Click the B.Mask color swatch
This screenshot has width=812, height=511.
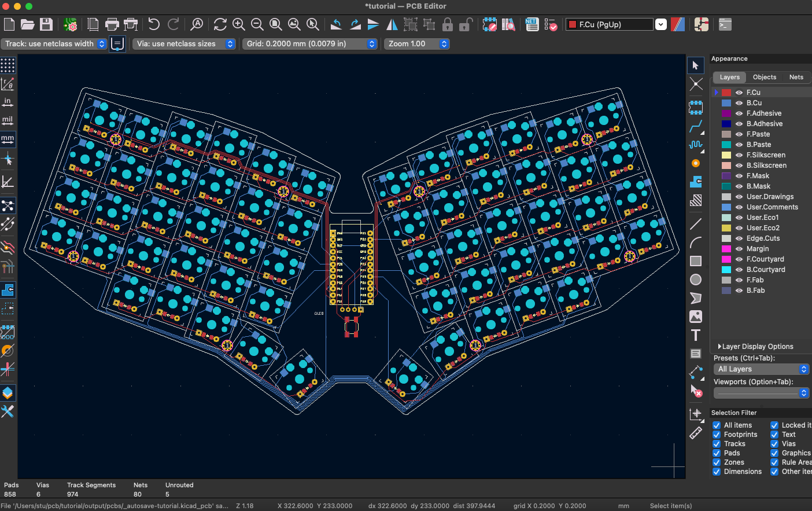click(726, 186)
